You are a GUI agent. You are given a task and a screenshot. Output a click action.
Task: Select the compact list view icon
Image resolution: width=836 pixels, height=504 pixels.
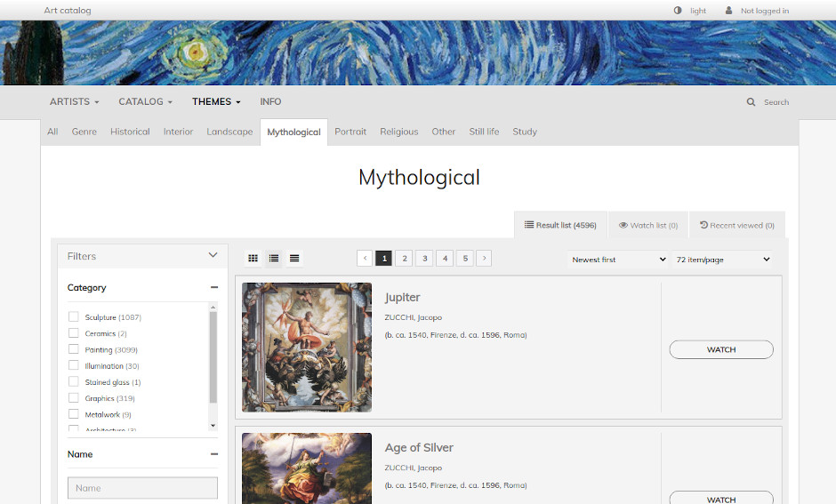pyautogui.click(x=294, y=259)
